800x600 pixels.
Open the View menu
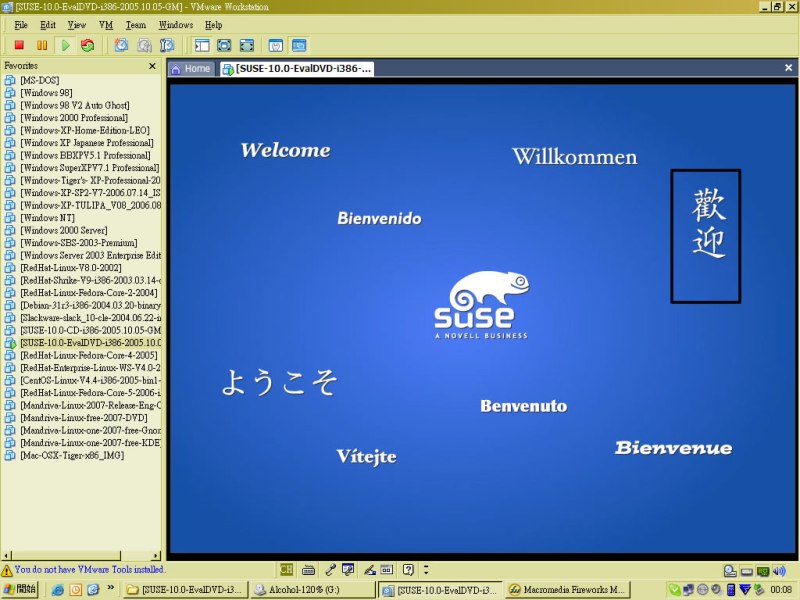point(77,25)
